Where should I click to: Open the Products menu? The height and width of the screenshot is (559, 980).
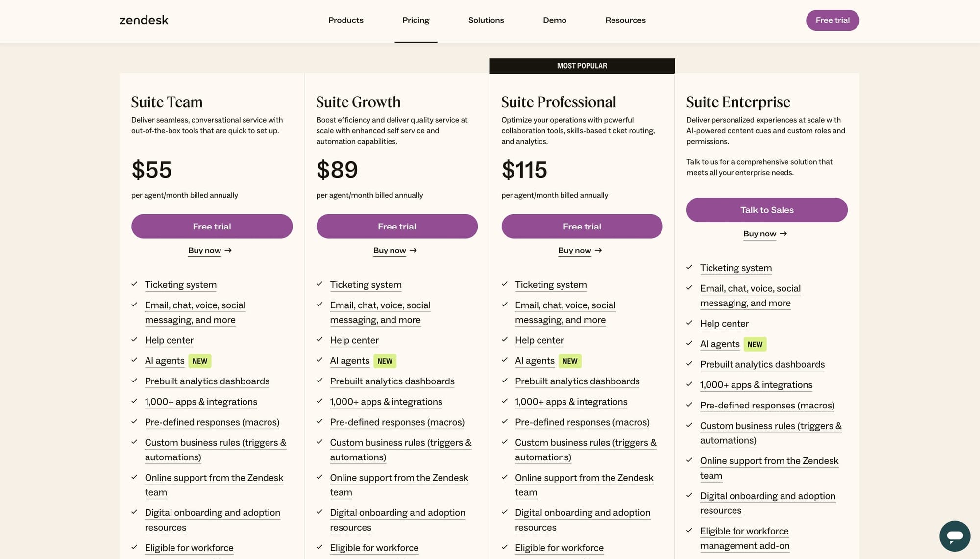pyautogui.click(x=345, y=20)
